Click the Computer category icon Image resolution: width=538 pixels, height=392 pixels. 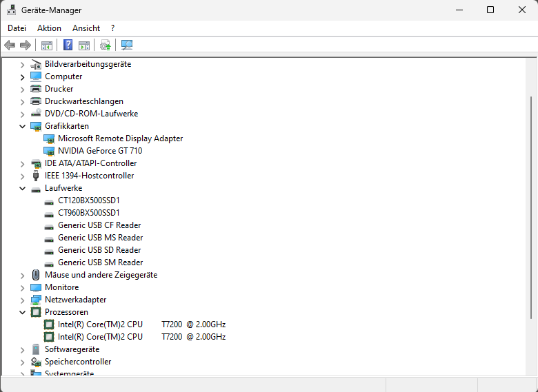[36, 76]
